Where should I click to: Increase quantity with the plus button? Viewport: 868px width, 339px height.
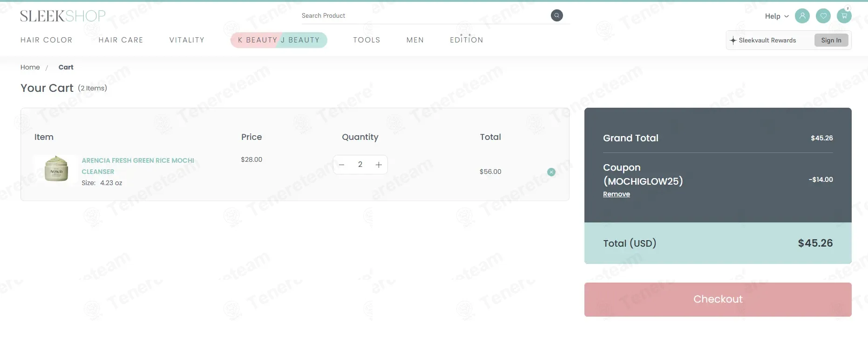click(x=379, y=165)
